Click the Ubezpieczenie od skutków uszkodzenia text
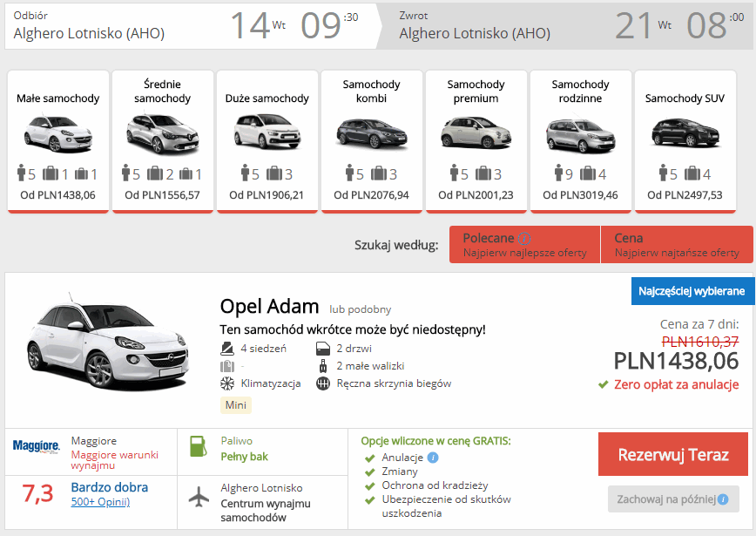This screenshot has height=536, width=756. (x=447, y=506)
